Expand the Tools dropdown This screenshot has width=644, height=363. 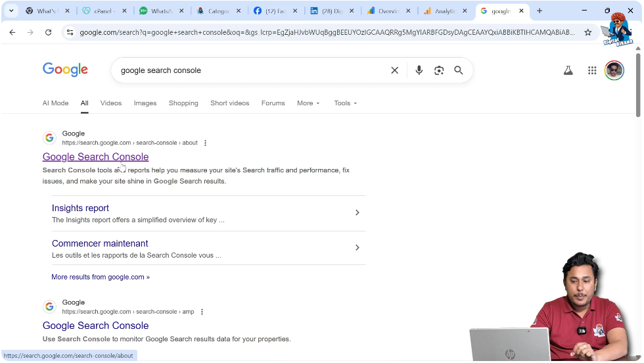[x=346, y=103]
